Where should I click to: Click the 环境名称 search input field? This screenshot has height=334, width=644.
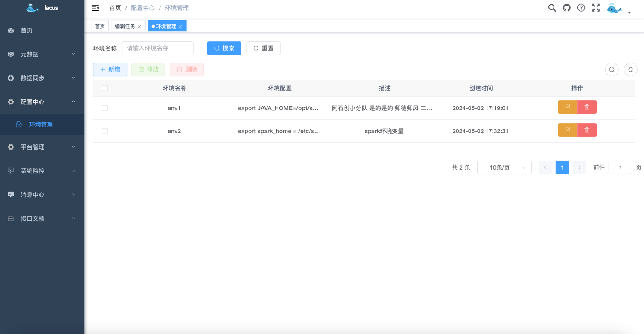pyautogui.click(x=157, y=48)
